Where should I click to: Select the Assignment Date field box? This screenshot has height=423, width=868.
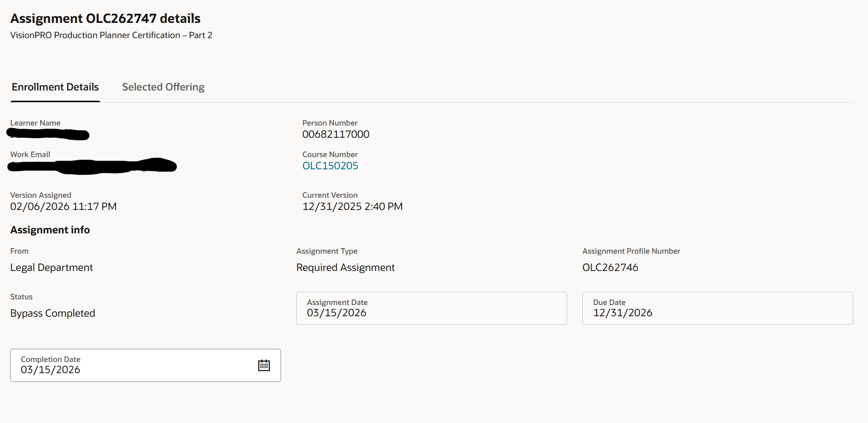(431, 308)
